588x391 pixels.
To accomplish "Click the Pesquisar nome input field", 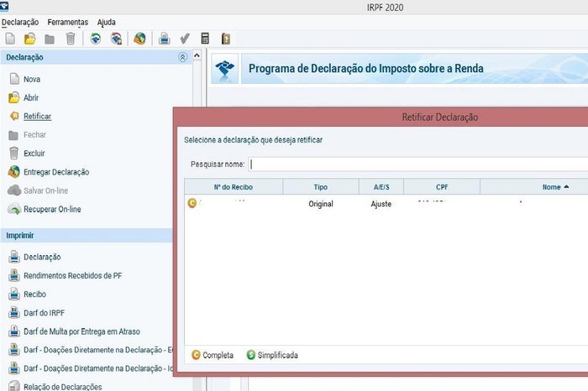I will point(417,164).
